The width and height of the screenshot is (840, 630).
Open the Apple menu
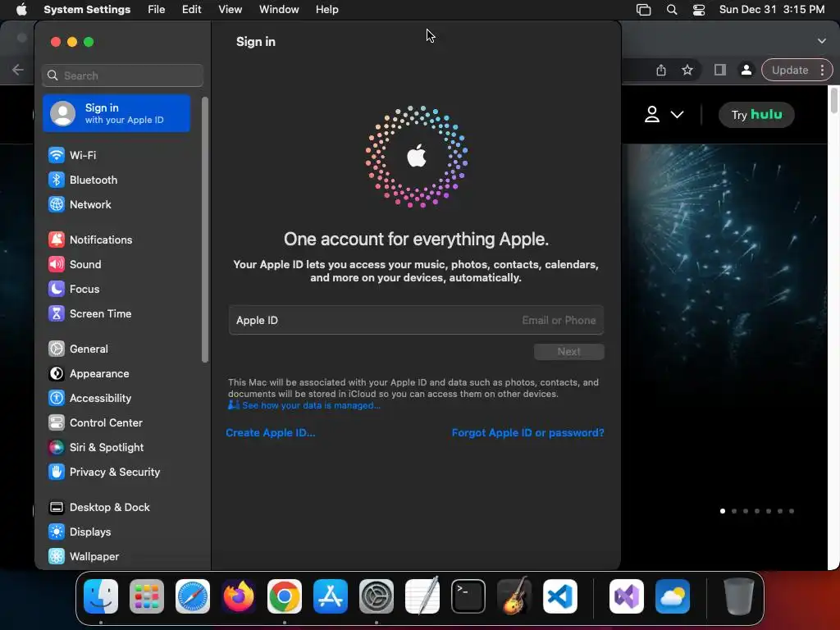pos(21,10)
